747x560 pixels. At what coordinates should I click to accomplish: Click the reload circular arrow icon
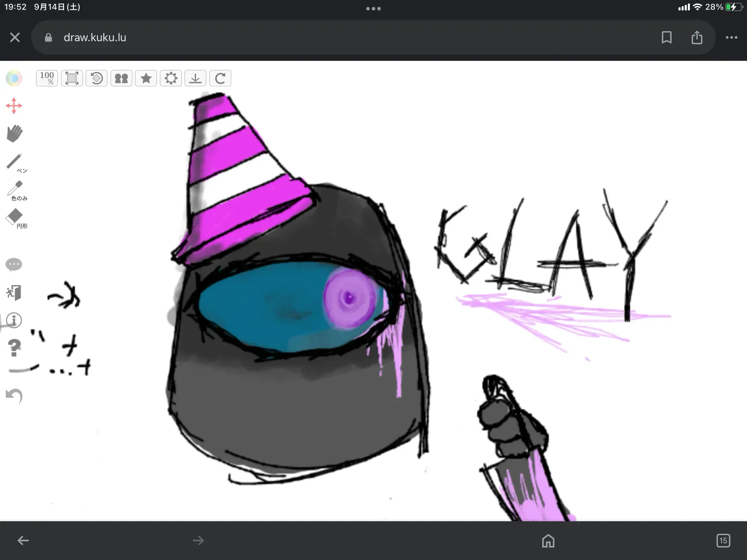pyautogui.click(x=220, y=78)
